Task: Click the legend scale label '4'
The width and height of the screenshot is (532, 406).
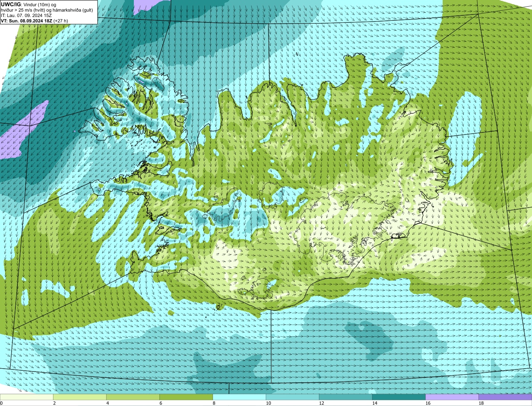Action: pyautogui.click(x=107, y=403)
